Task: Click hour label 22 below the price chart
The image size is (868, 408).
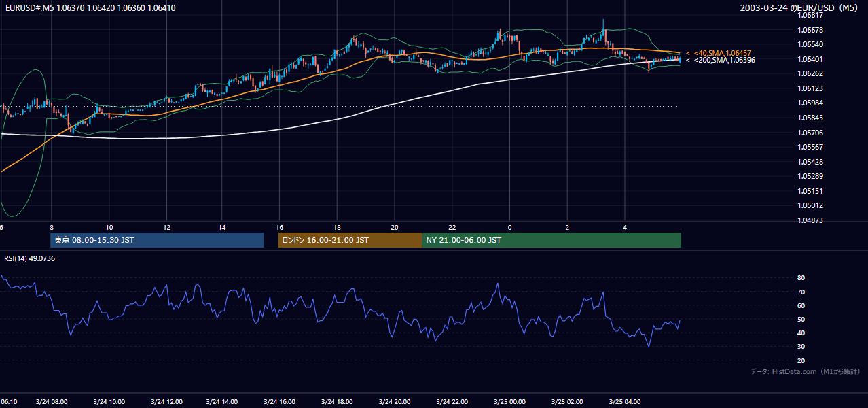Action: [452, 226]
